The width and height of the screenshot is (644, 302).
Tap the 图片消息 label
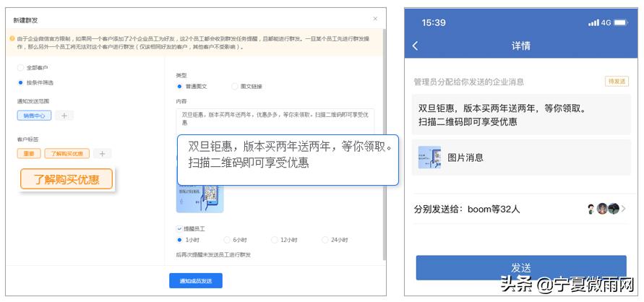[x=465, y=158]
